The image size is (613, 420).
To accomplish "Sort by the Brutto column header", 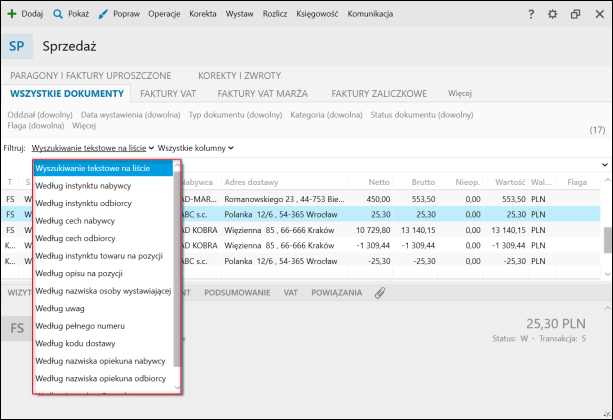I will pos(423,182).
